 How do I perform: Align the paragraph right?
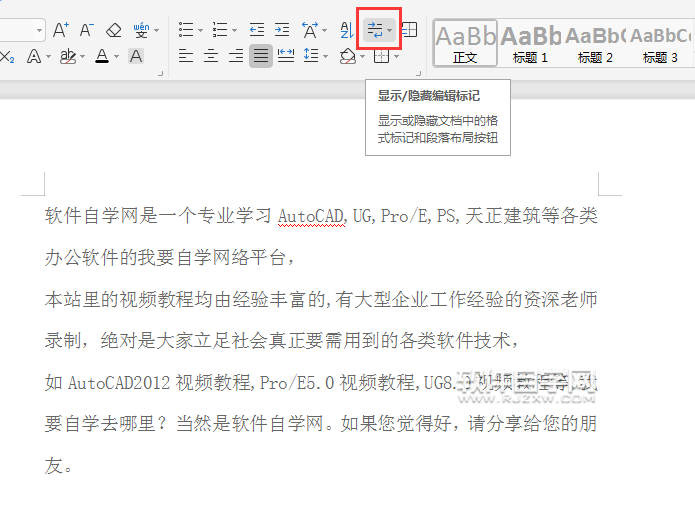tap(236, 56)
